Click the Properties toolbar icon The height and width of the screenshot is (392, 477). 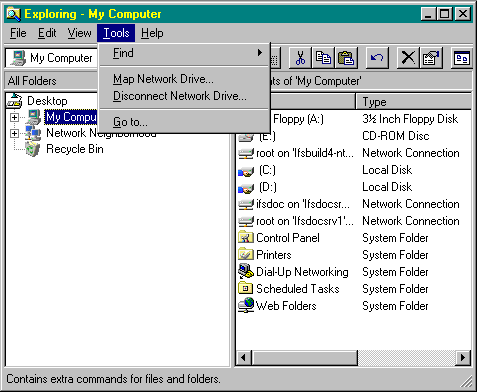tap(431, 58)
